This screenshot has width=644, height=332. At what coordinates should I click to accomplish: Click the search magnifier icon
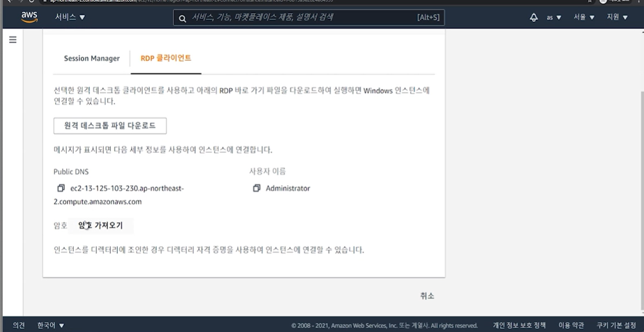tap(183, 18)
